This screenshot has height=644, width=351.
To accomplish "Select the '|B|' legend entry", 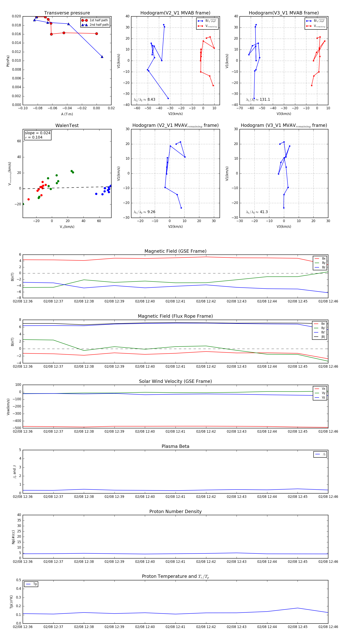I will click(320, 337).
